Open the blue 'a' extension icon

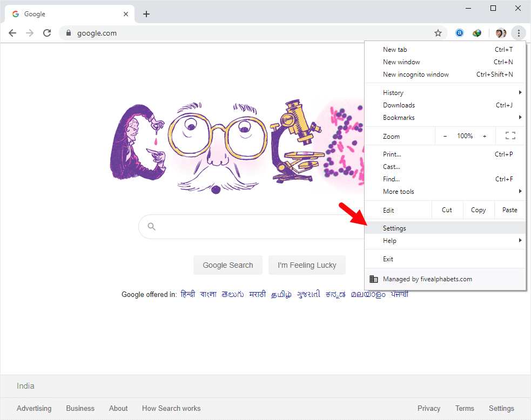(x=460, y=33)
